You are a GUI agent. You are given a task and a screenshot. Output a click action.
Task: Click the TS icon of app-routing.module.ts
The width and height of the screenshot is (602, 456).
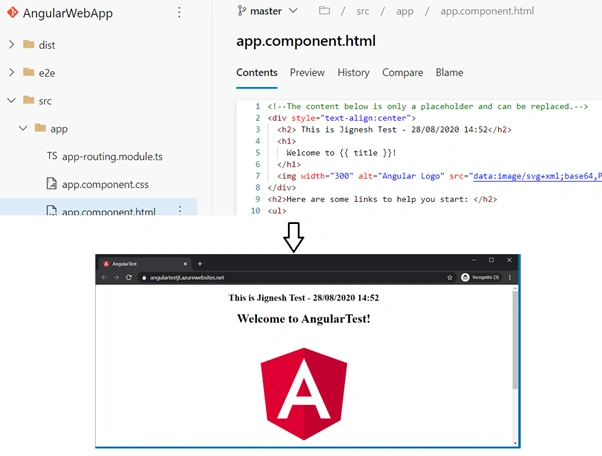click(x=52, y=156)
